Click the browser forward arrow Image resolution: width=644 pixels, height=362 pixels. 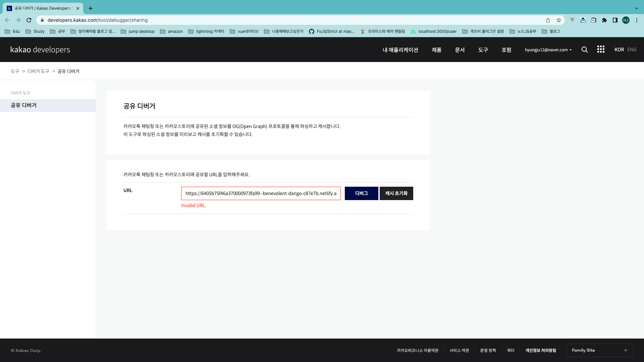tap(18, 20)
